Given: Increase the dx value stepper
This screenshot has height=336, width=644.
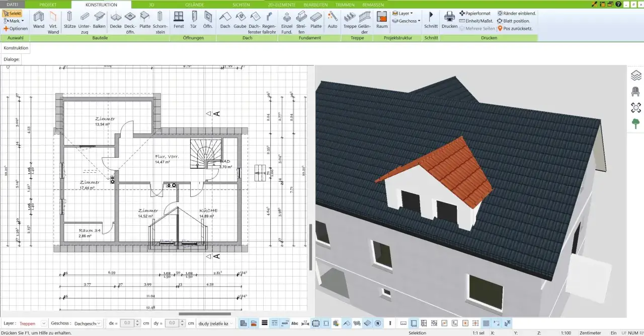Looking at the screenshot, I should click(x=137, y=321).
